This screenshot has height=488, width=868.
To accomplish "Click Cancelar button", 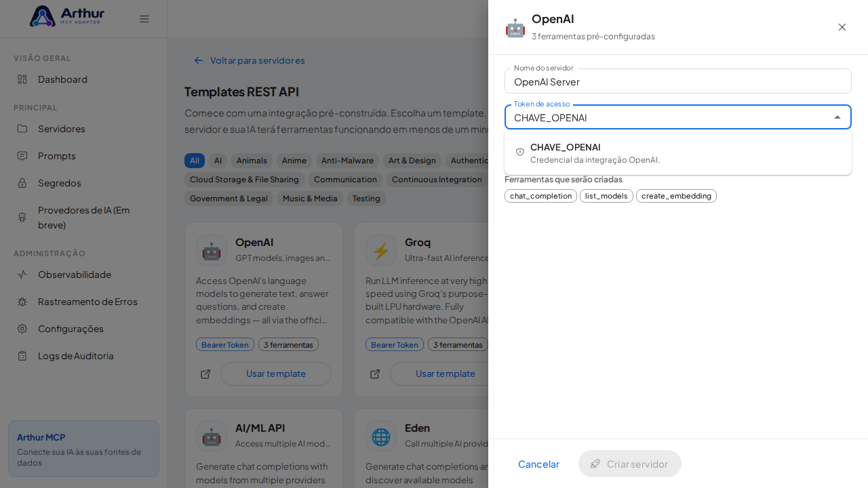I will (538, 464).
